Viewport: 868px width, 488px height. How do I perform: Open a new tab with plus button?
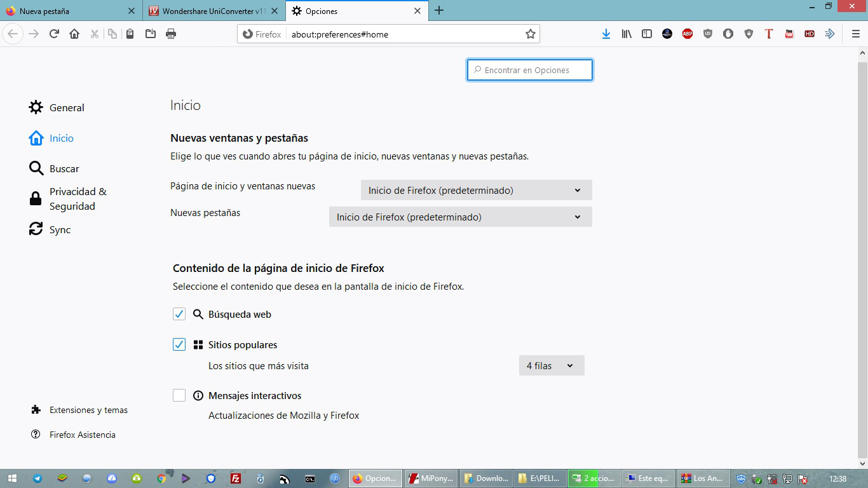[x=439, y=11]
